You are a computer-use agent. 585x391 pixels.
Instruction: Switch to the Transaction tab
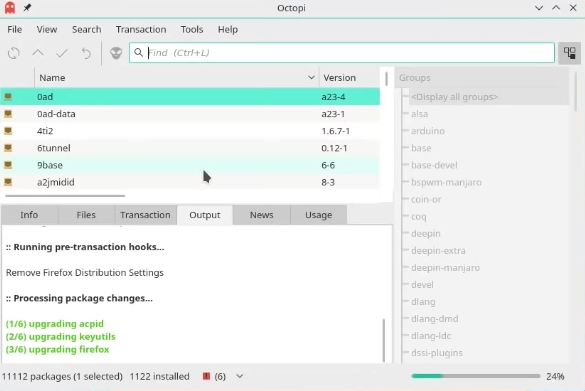click(145, 215)
